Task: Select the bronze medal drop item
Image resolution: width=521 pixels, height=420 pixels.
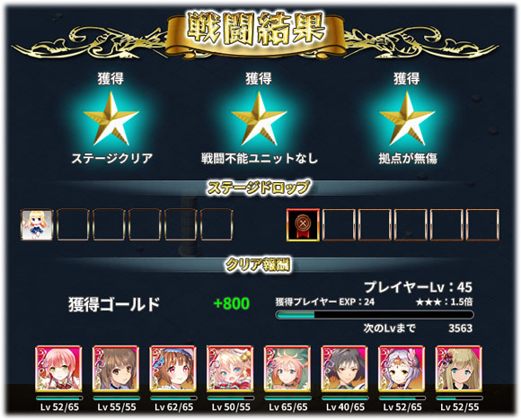Action: point(303,224)
